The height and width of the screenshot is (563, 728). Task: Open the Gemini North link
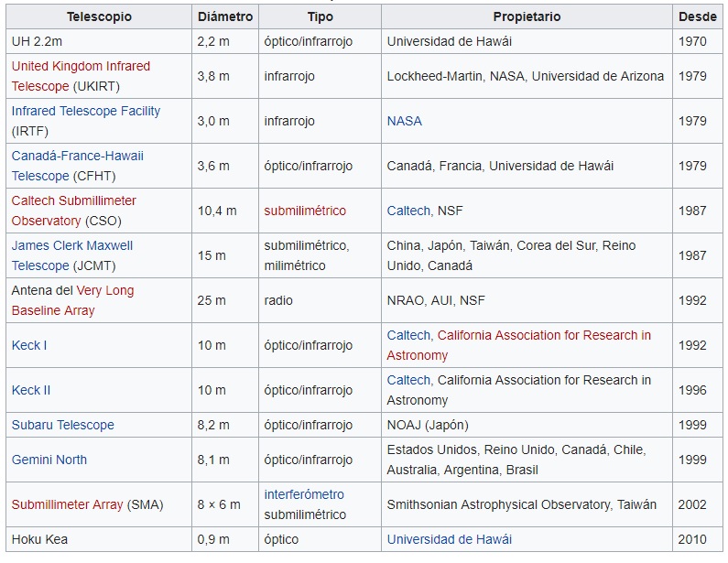point(49,460)
